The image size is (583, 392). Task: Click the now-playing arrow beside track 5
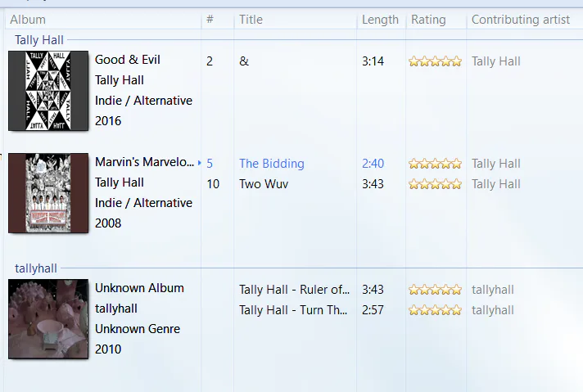pos(200,163)
